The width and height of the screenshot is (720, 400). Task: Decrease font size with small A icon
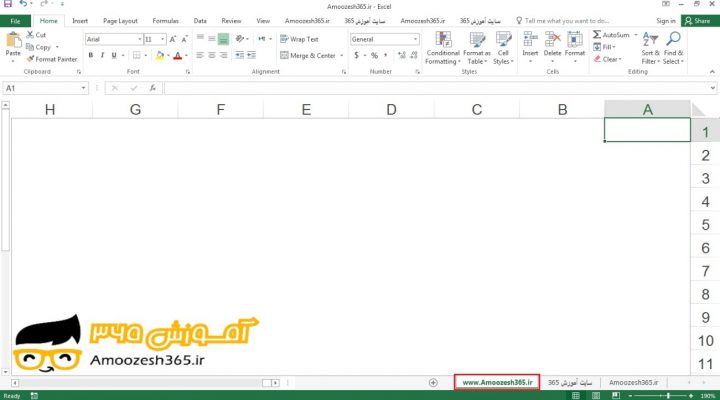click(184, 39)
